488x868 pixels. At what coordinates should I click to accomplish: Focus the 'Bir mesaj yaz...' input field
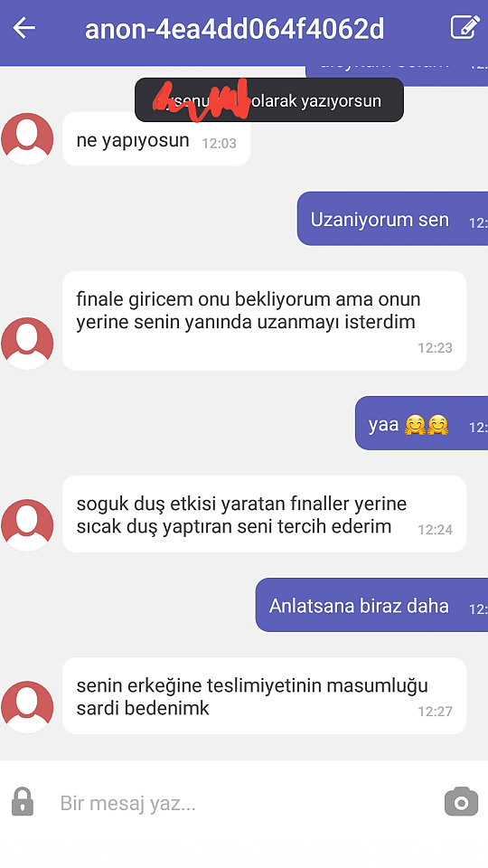pos(243,803)
